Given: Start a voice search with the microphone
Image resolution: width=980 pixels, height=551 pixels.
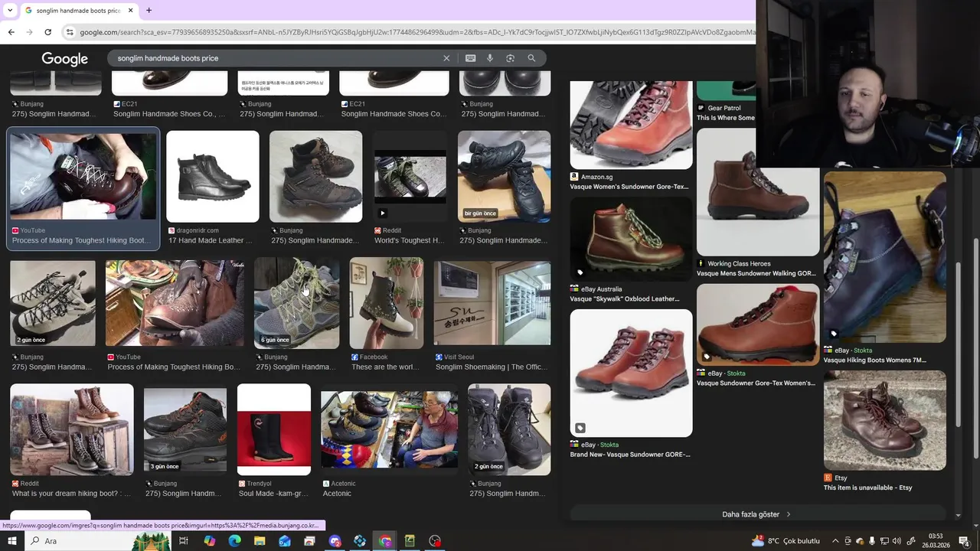Looking at the screenshot, I should click(490, 58).
